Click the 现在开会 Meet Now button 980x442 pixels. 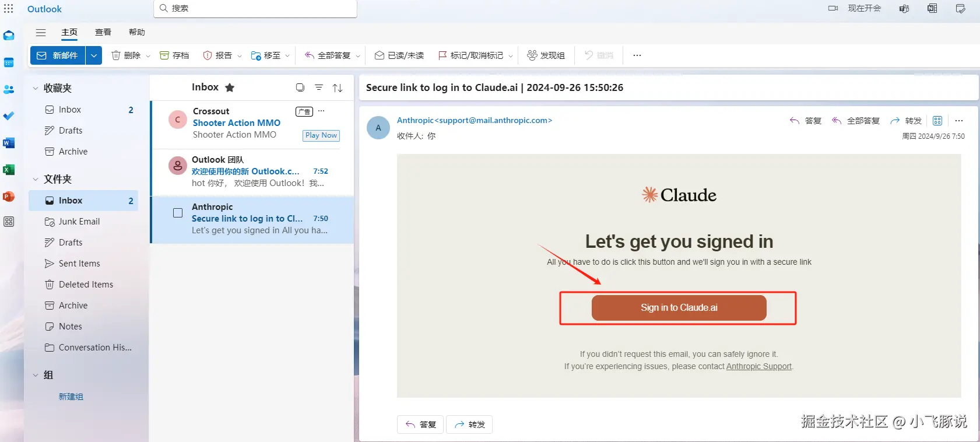pos(855,8)
